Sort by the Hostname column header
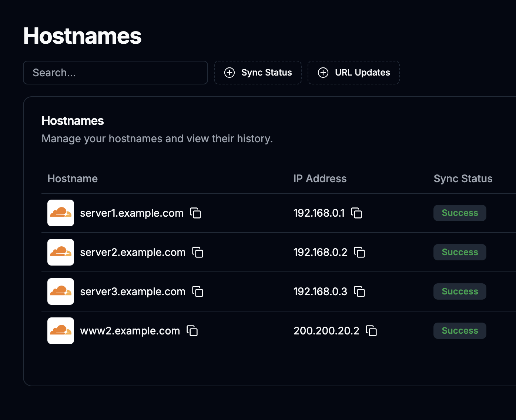516x420 pixels. pyautogui.click(x=73, y=179)
